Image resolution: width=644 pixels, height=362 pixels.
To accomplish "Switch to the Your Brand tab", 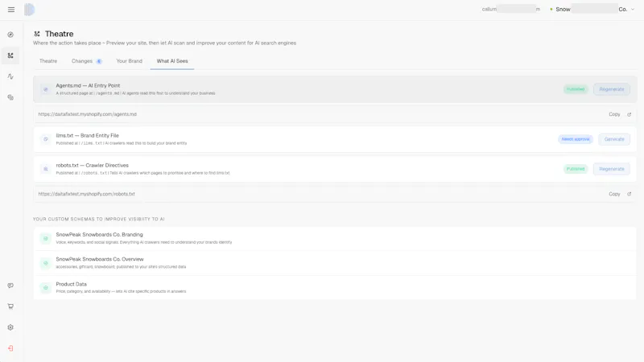I will [129, 61].
